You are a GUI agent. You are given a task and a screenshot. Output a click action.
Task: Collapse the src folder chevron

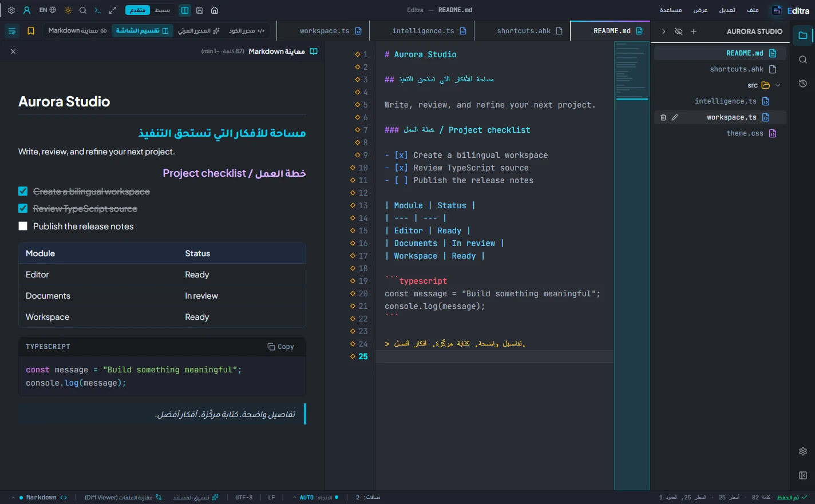click(x=778, y=85)
